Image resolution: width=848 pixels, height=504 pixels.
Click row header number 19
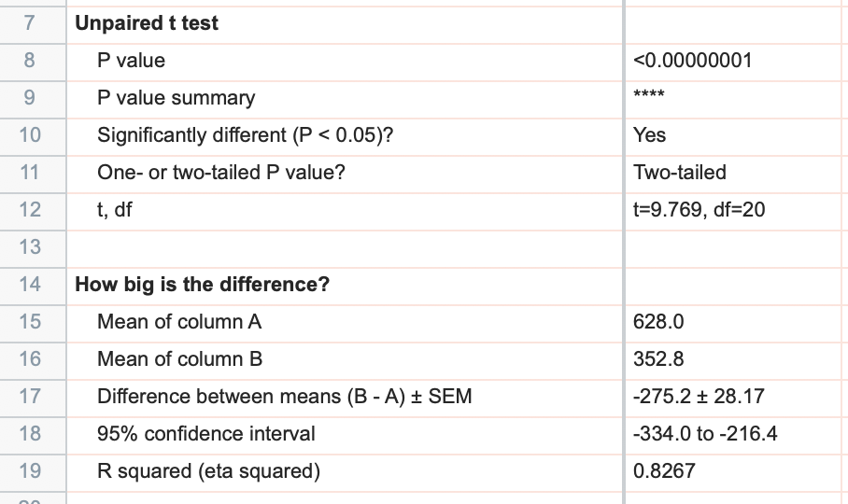click(30, 471)
